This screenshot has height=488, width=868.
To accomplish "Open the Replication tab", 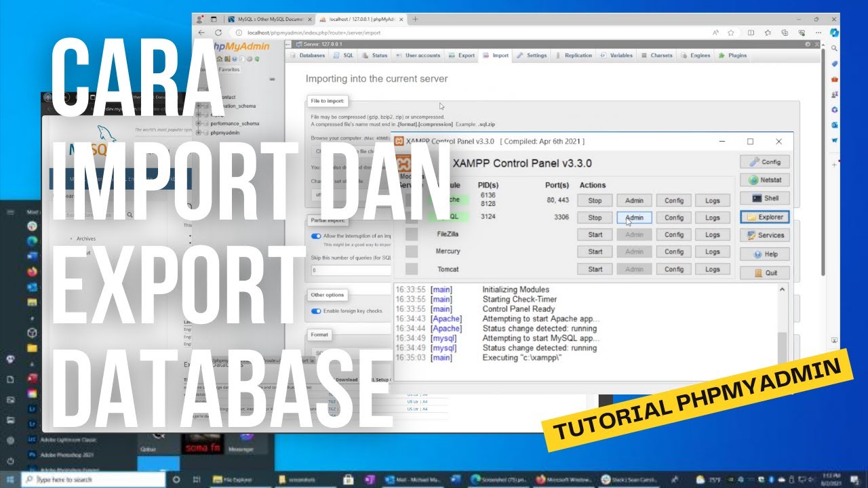I will (x=573, y=56).
